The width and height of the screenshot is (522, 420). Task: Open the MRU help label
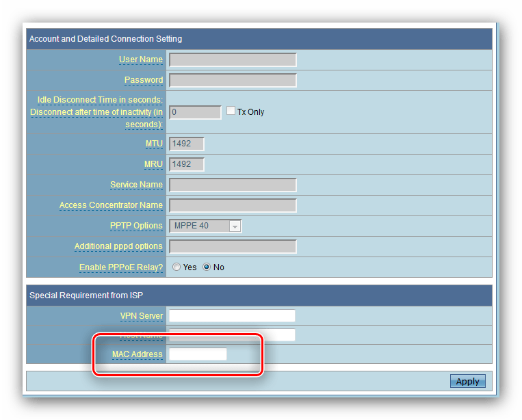tap(153, 164)
